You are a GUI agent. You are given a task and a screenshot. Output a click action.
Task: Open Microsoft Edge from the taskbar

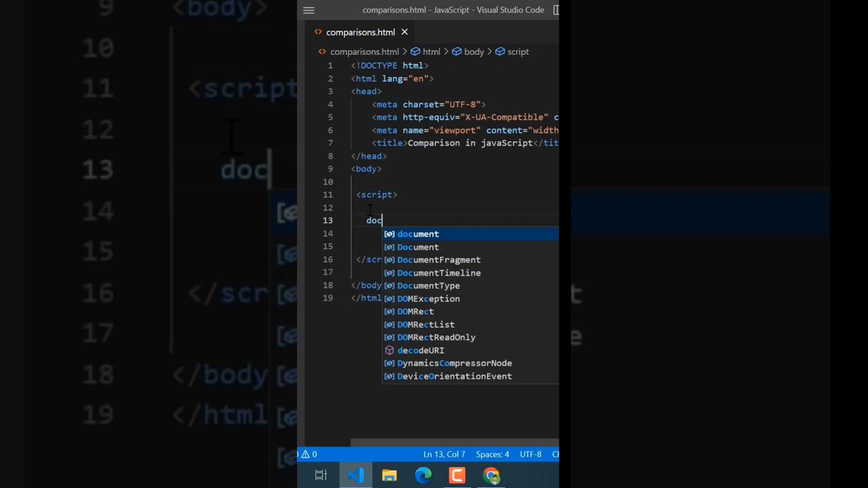(x=423, y=476)
